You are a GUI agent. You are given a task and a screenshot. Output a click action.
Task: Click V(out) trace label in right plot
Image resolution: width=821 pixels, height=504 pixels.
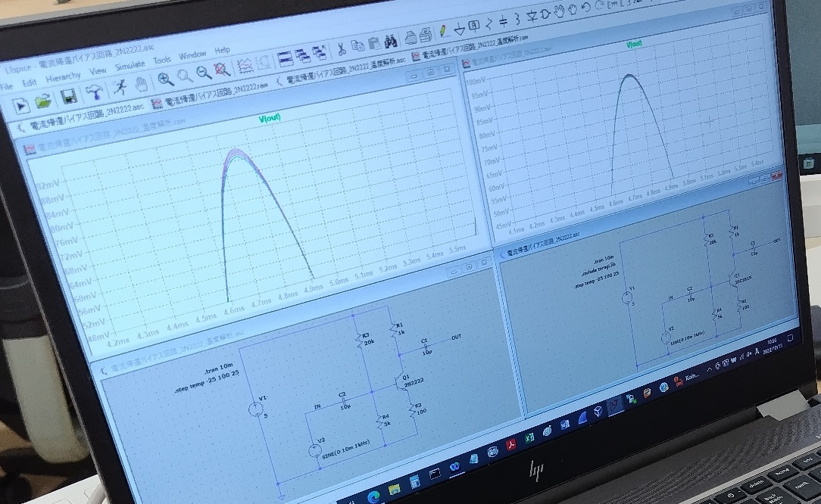coord(634,45)
